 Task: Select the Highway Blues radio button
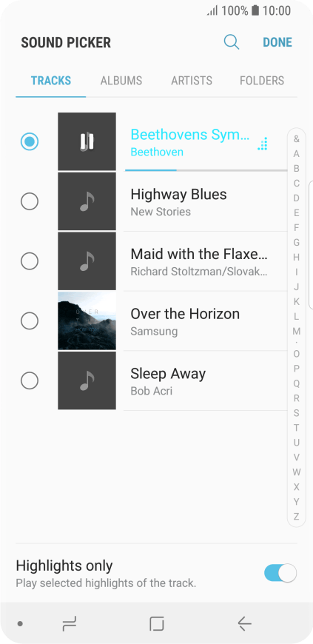[x=30, y=201]
